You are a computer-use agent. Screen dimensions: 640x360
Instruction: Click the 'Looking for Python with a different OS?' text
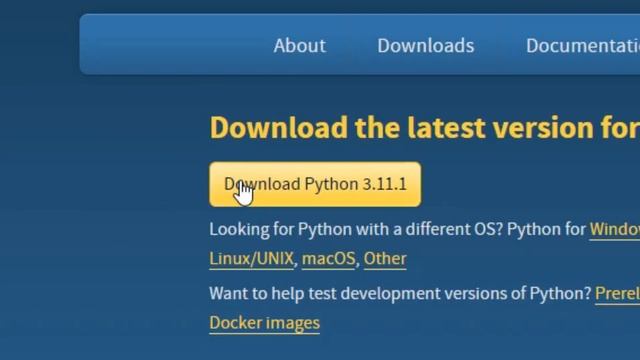(356, 229)
